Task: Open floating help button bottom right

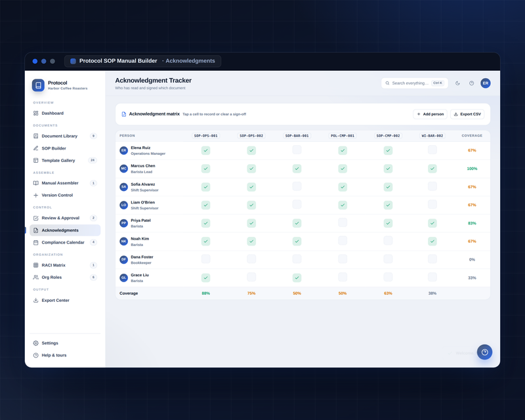Action: pyautogui.click(x=484, y=352)
